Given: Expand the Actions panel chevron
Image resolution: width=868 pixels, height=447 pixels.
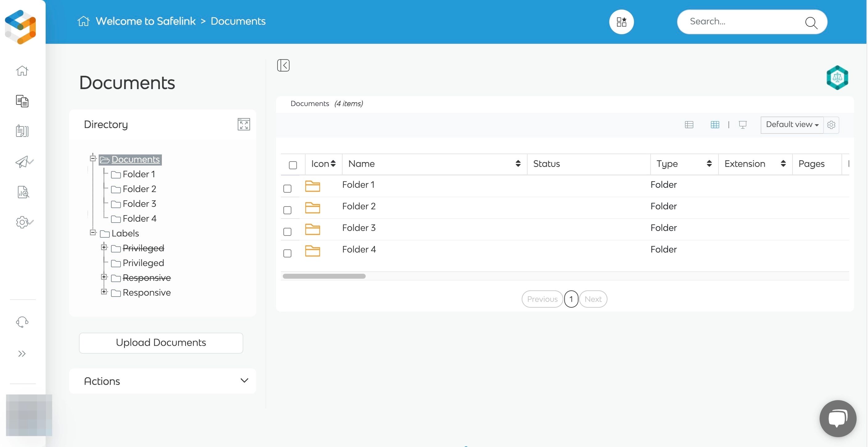Looking at the screenshot, I should [x=244, y=381].
